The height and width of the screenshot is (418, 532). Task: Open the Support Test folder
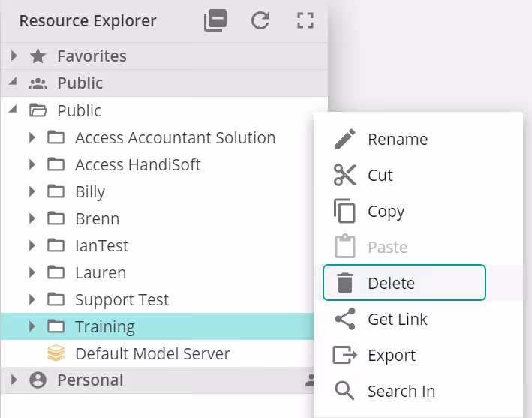pos(122,300)
